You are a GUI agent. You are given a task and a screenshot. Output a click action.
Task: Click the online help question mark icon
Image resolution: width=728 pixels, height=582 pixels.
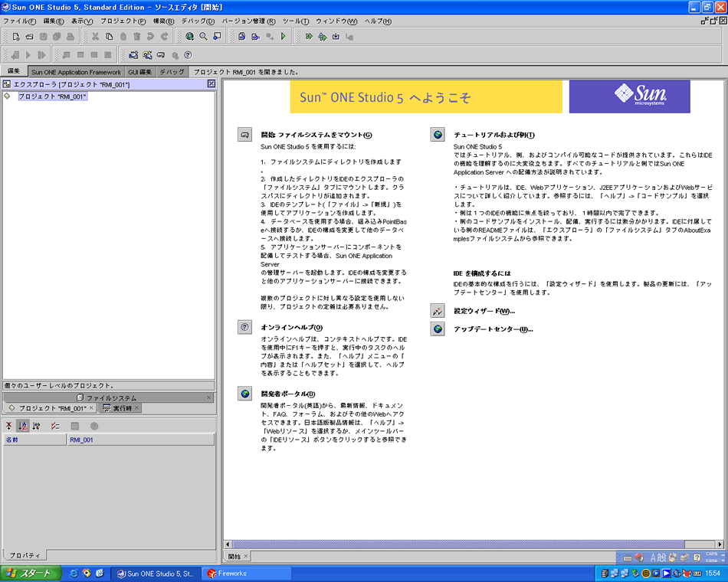(245, 327)
